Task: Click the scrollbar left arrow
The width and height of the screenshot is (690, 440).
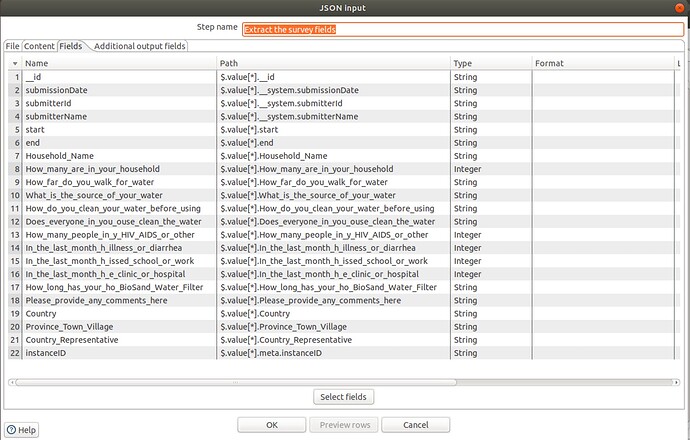Action: 11,382
